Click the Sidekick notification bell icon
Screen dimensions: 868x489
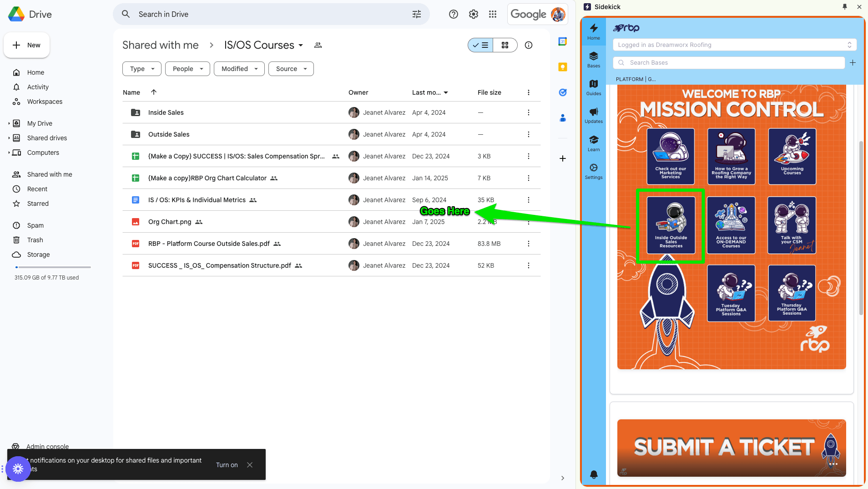click(593, 474)
